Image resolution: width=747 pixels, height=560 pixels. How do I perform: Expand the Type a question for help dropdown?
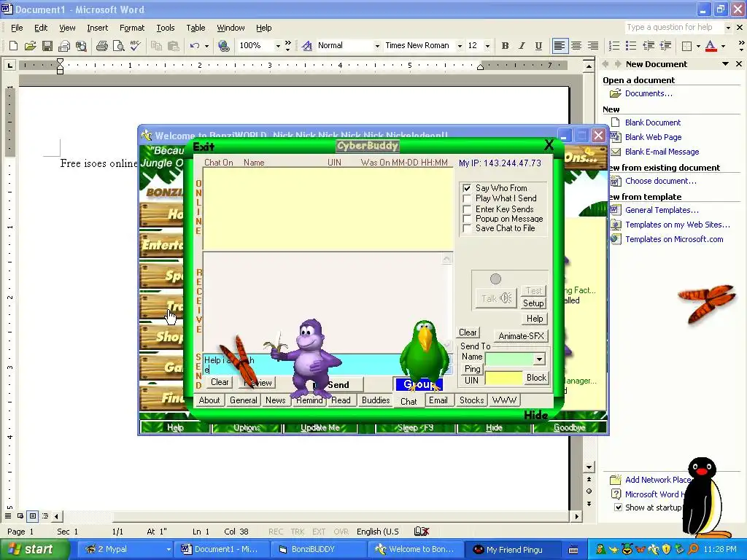[728, 28]
